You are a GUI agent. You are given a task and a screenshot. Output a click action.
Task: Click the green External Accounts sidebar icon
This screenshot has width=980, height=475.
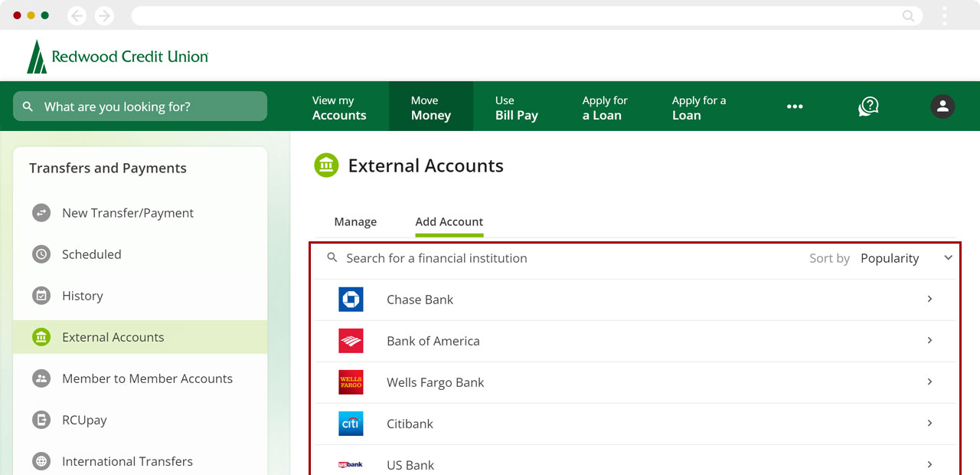tap(41, 337)
